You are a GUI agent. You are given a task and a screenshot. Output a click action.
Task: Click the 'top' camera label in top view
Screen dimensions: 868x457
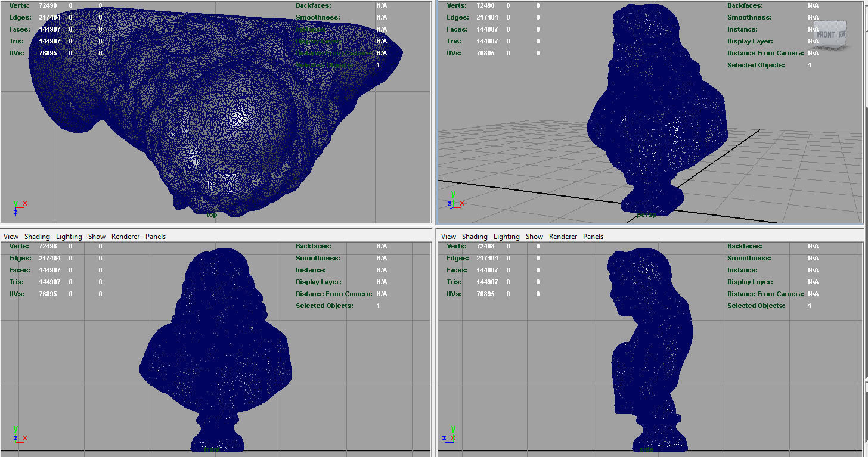[x=212, y=214]
